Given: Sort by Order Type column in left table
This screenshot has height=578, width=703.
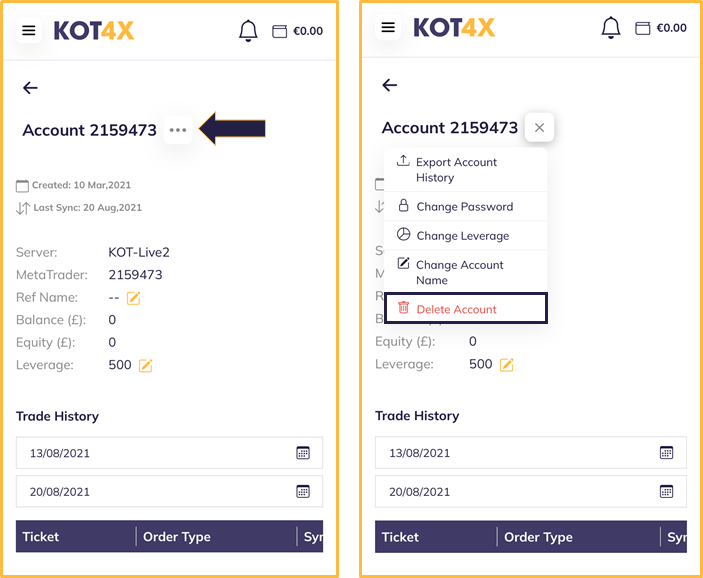Looking at the screenshot, I should [177, 537].
